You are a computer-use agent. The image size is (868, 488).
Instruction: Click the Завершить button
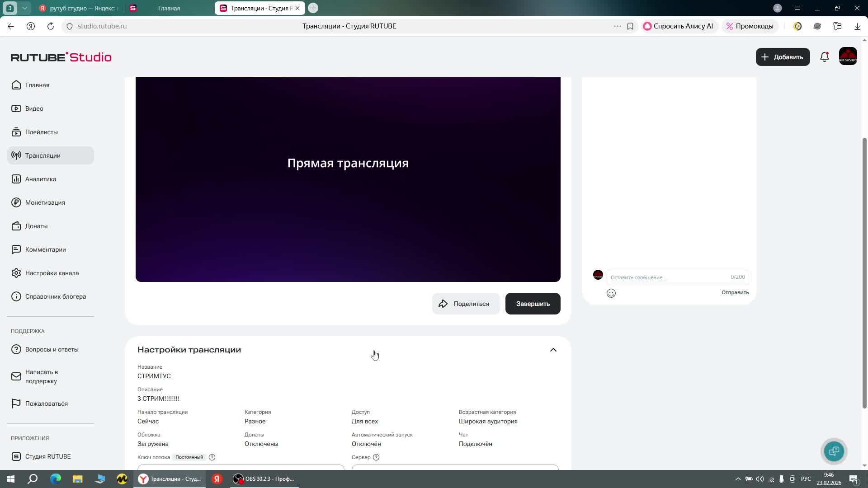(533, 304)
